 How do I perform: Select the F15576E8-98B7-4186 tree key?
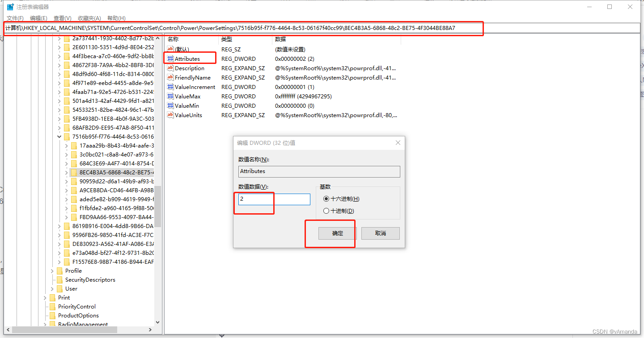113,262
